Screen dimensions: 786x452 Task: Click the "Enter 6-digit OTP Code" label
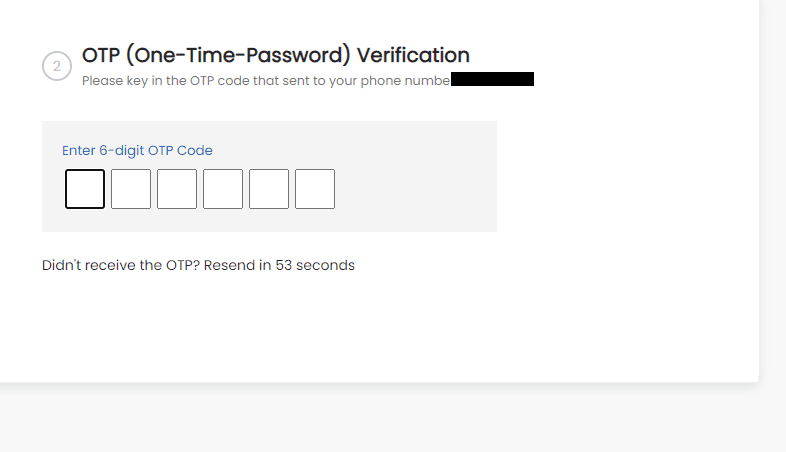coord(137,151)
